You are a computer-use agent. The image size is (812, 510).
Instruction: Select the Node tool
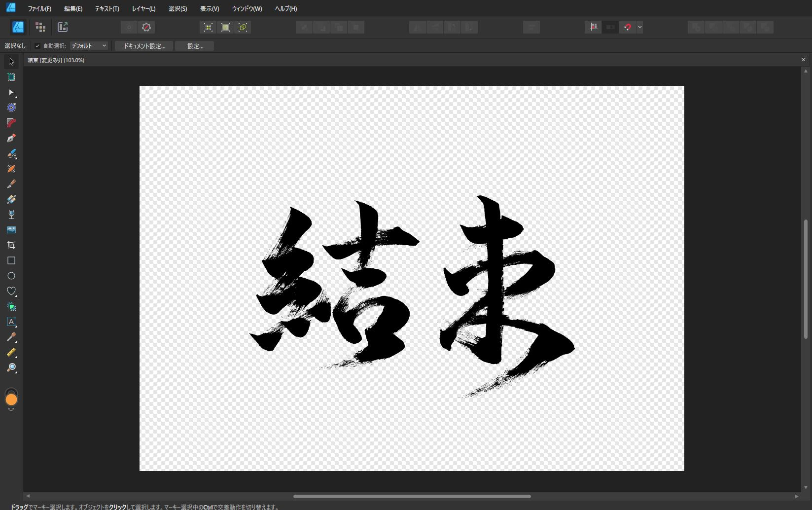tap(11, 92)
